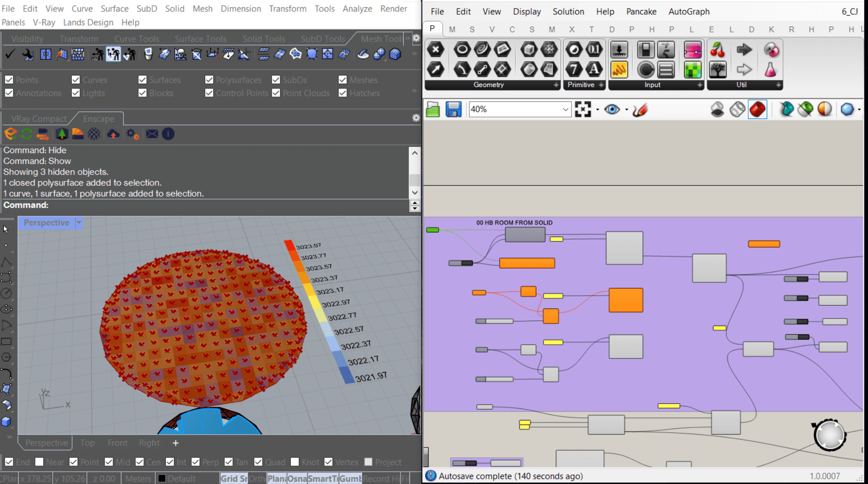Open the 40% zoom level dropdown
The image size is (868, 484).
pyautogui.click(x=565, y=109)
